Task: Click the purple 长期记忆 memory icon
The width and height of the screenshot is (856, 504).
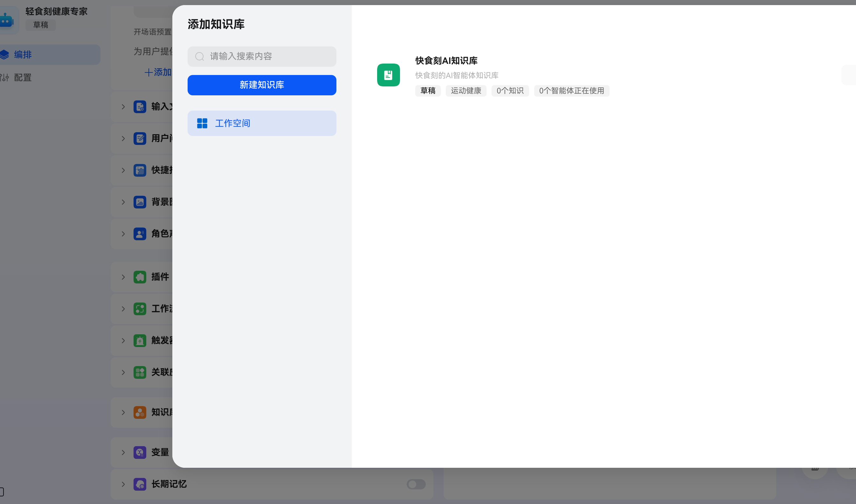Action: coord(140,484)
